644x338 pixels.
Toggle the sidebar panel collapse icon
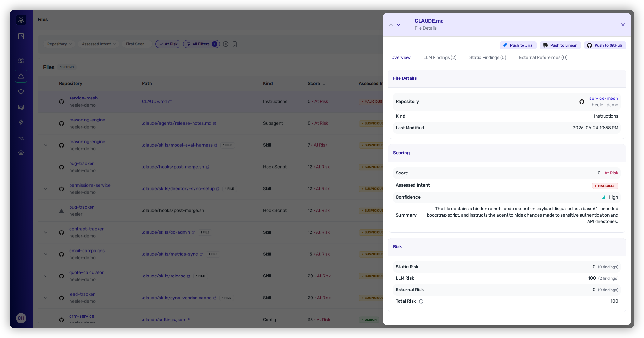coord(21,36)
